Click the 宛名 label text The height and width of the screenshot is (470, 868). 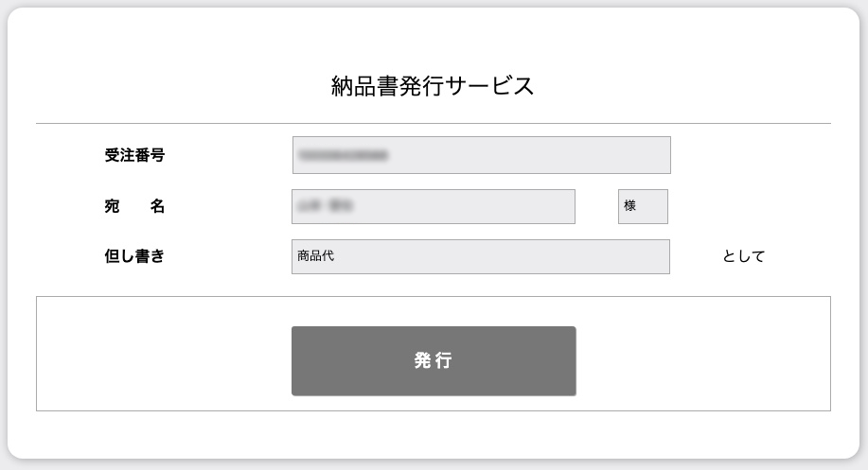click(134, 206)
